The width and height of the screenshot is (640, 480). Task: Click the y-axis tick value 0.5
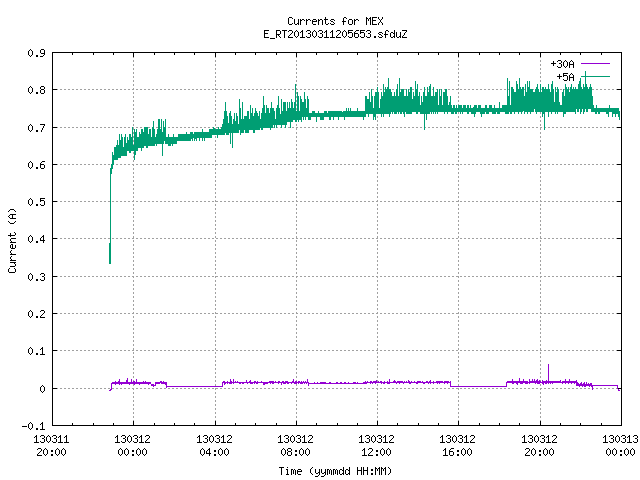click(x=36, y=202)
